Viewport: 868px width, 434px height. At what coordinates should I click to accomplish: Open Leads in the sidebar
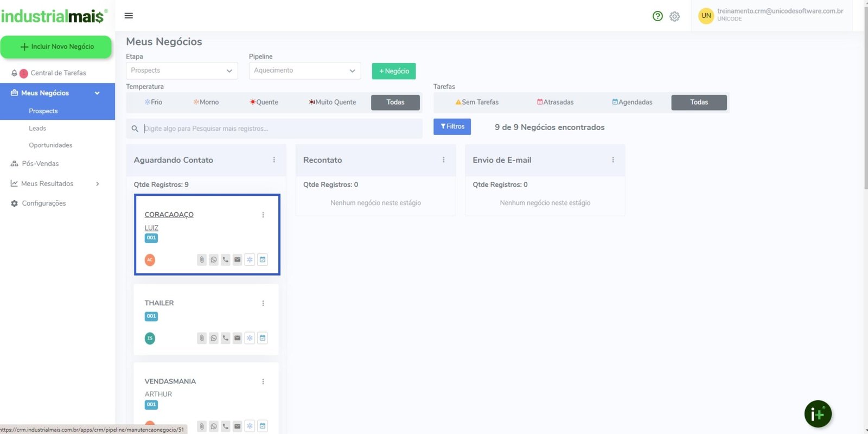click(x=37, y=129)
